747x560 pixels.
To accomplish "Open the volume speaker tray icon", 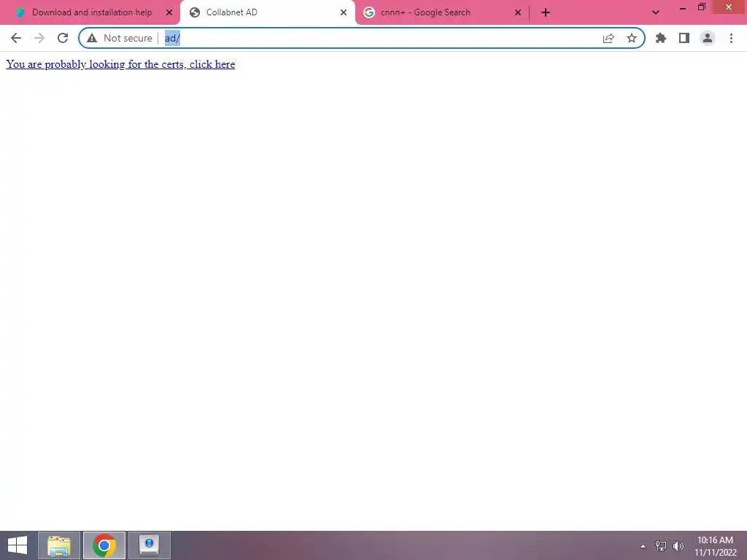I will click(678, 545).
